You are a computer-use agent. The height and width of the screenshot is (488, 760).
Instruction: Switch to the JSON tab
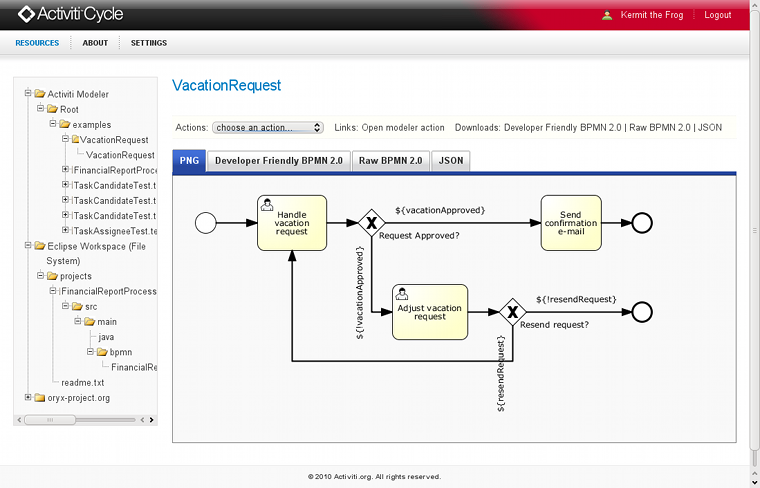pyautogui.click(x=451, y=160)
